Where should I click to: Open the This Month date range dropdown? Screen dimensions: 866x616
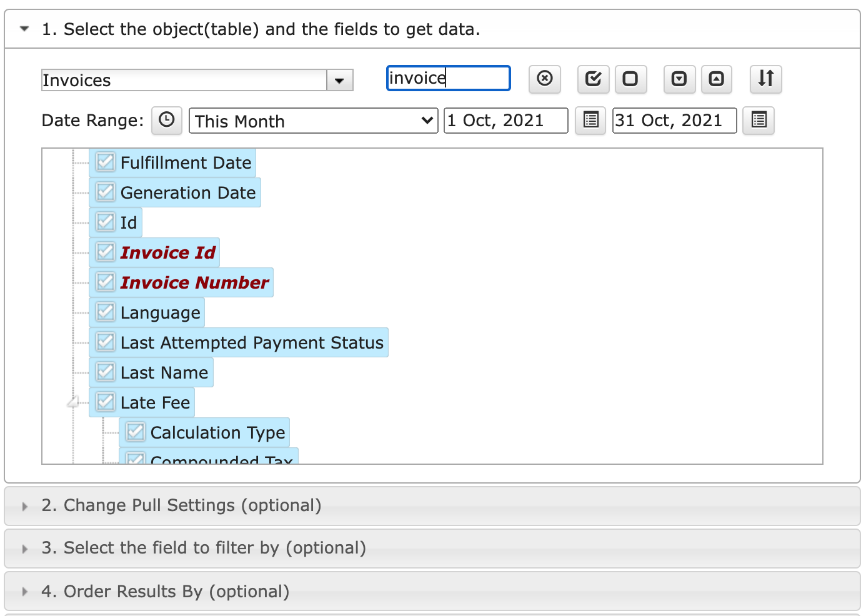point(313,121)
